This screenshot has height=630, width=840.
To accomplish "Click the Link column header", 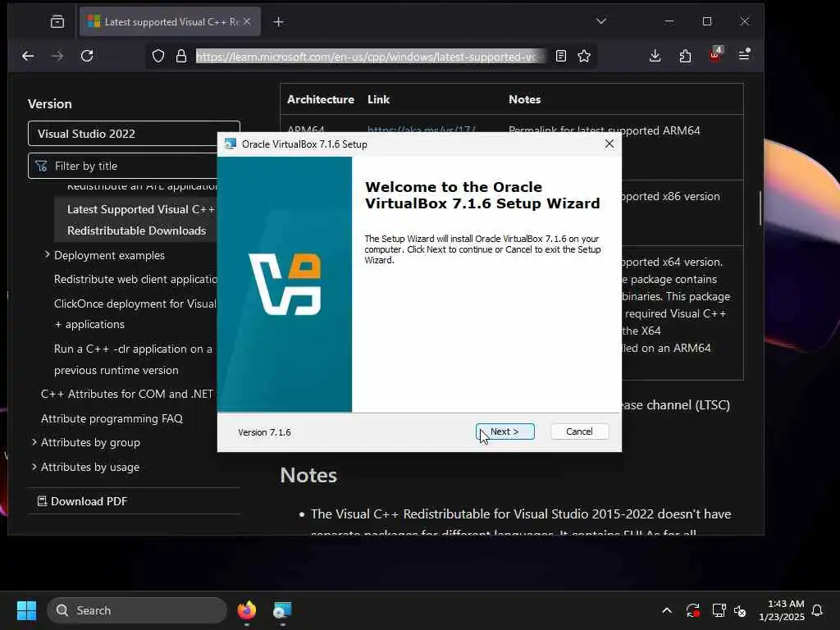I will tap(378, 99).
